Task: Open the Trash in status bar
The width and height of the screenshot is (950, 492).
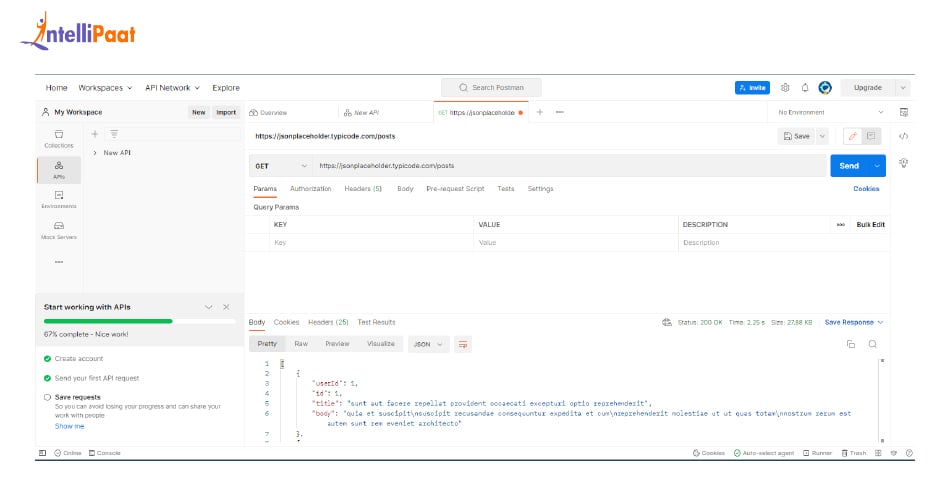Action: (x=854, y=453)
